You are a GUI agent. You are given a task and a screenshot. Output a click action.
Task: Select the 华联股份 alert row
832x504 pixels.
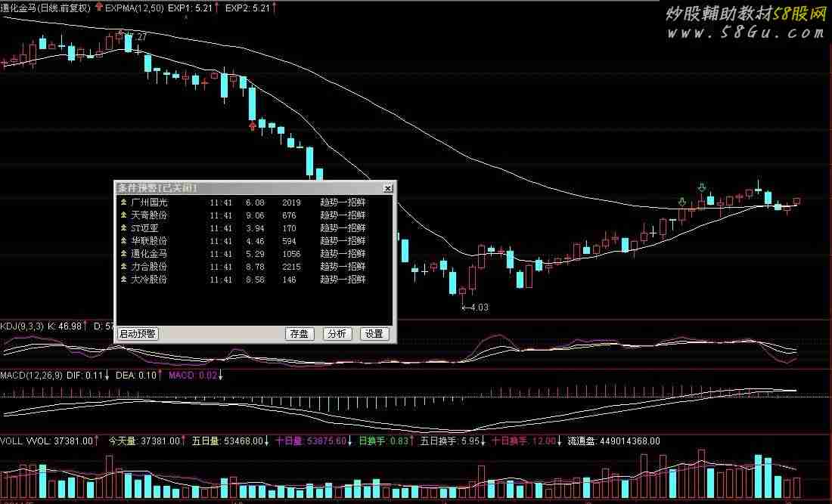(255, 240)
